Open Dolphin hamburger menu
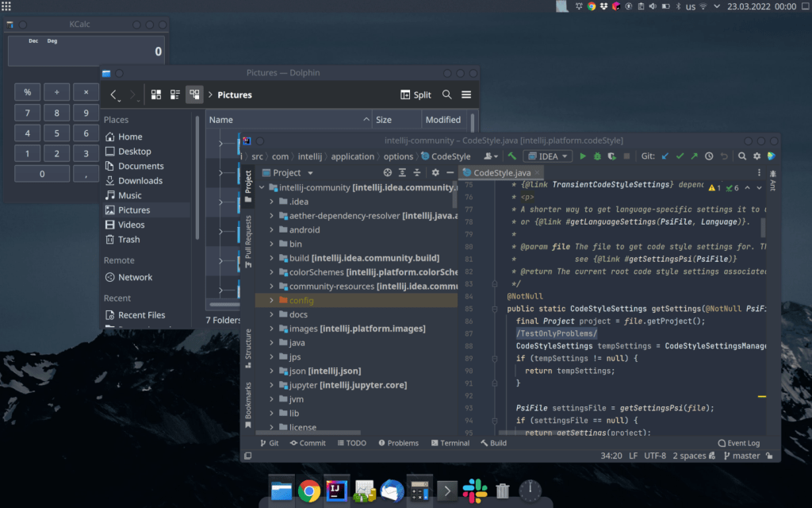812x508 pixels. click(466, 94)
